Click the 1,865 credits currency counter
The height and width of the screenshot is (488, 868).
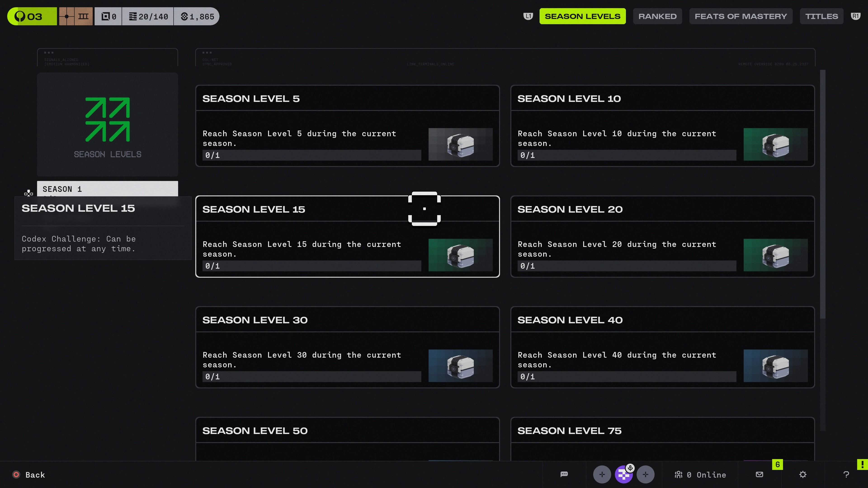click(x=198, y=16)
